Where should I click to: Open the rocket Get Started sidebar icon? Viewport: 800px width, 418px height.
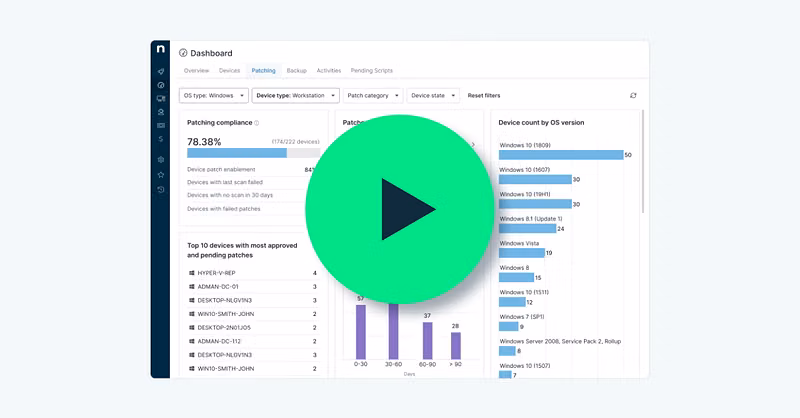point(161,72)
